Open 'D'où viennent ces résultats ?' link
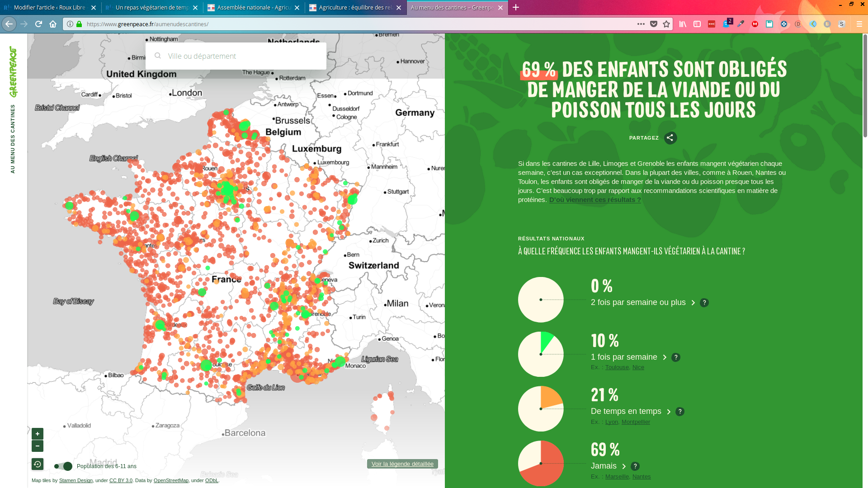 click(x=595, y=200)
